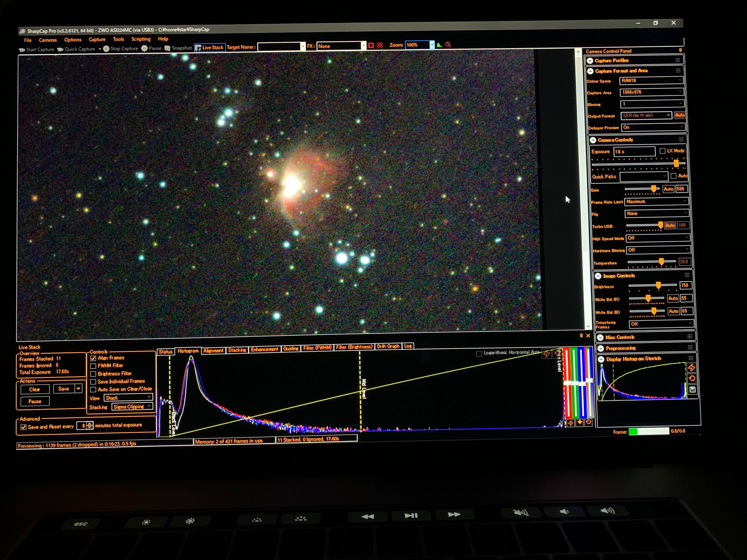Enable the FWHM Filter checkbox

point(93,366)
